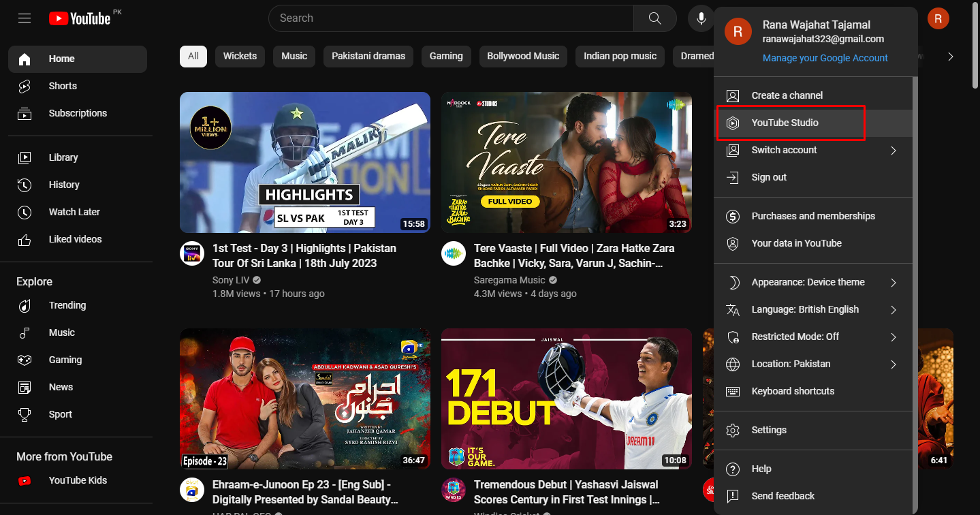Select the All filter chip
This screenshot has width=980, height=515.
click(193, 57)
